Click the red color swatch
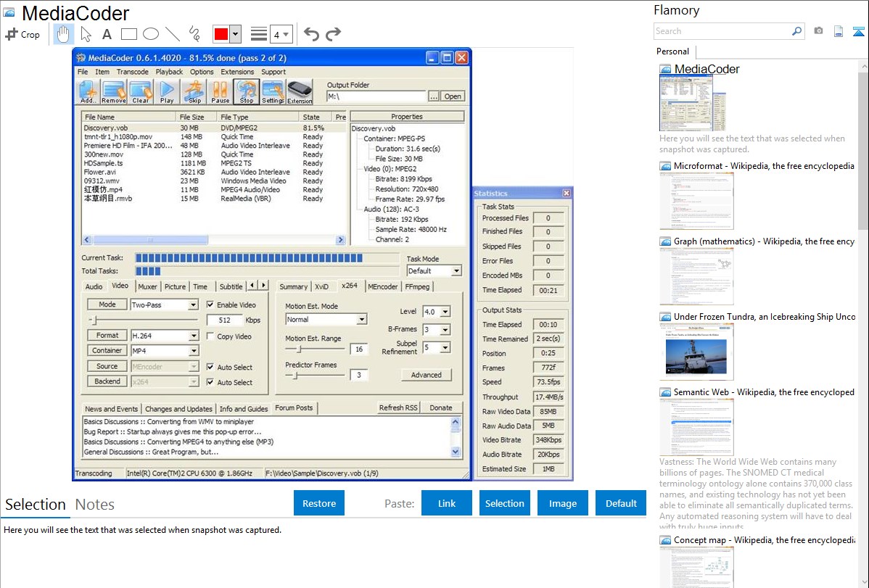The image size is (869, 588). [221, 34]
